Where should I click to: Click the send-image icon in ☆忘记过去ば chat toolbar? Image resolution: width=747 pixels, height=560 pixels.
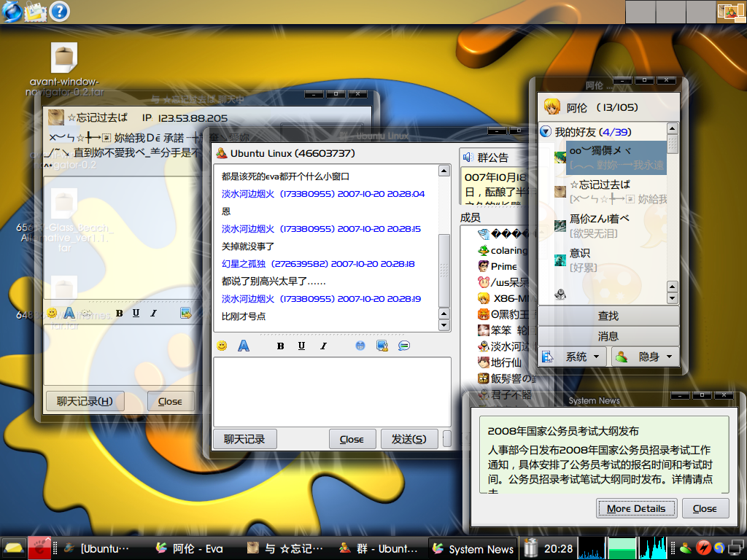(185, 313)
